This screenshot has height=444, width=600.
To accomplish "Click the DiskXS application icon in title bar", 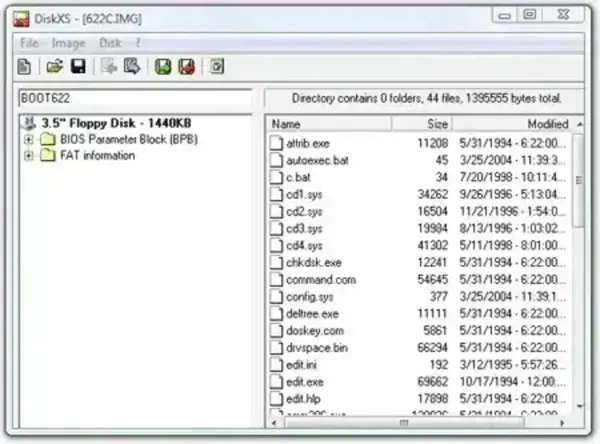I will coord(21,19).
